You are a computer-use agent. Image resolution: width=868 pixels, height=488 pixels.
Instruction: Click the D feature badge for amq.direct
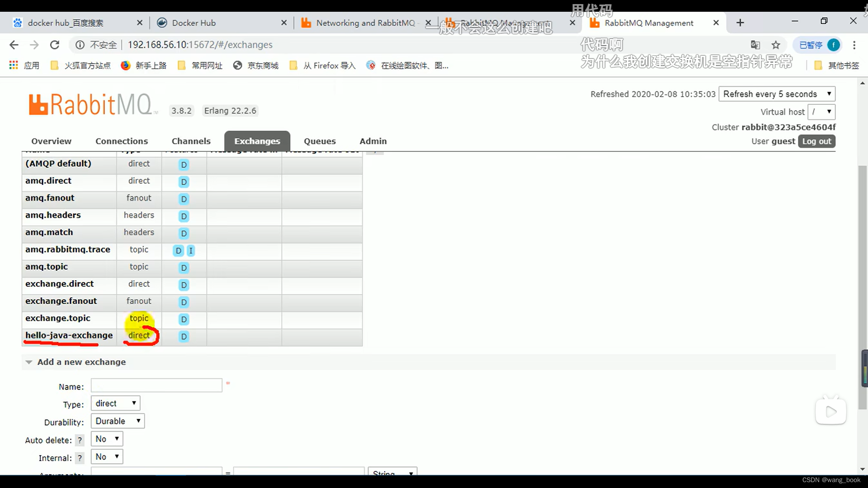[184, 182]
